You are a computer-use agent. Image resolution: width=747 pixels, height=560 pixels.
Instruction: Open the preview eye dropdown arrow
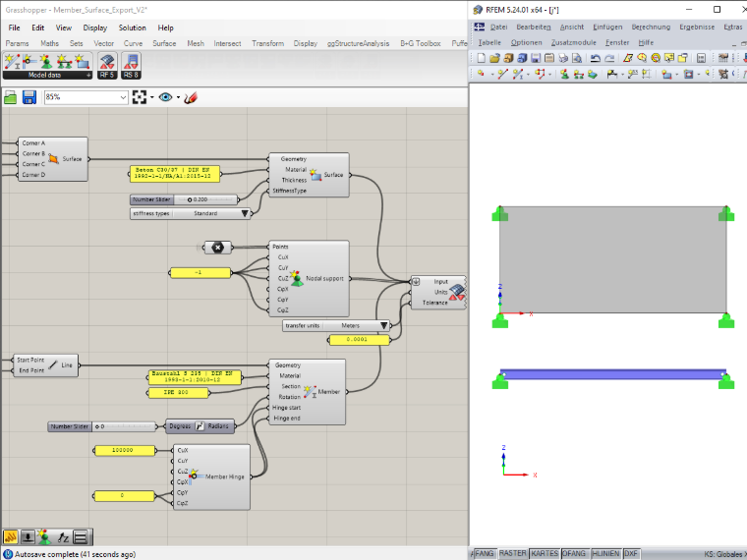pyautogui.click(x=178, y=97)
